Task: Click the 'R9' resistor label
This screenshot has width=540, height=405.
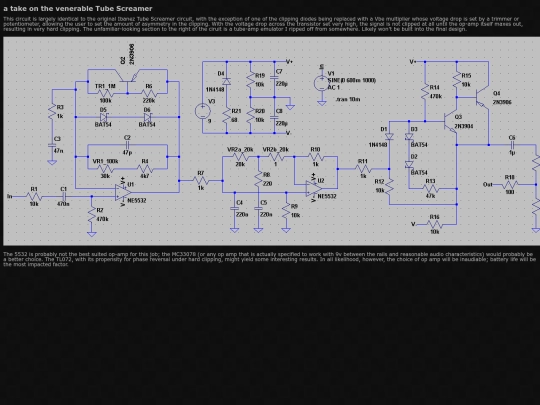Action: pos(294,206)
